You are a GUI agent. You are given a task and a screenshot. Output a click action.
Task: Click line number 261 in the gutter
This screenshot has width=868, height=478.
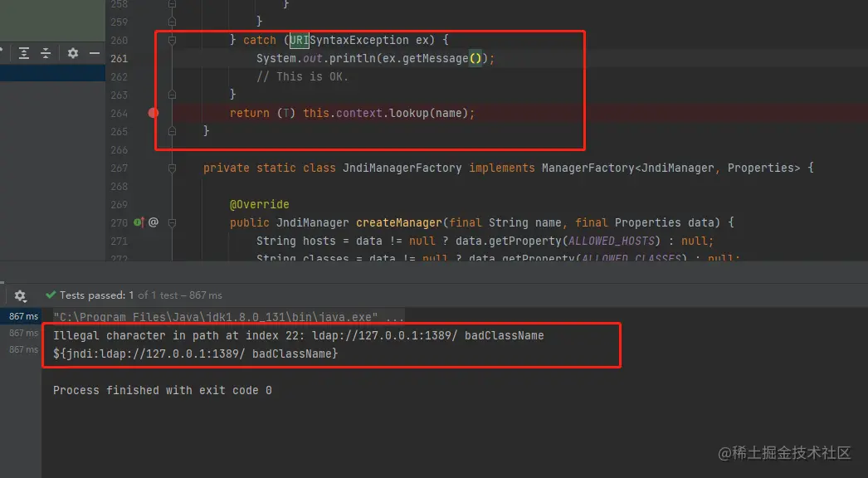pos(119,58)
